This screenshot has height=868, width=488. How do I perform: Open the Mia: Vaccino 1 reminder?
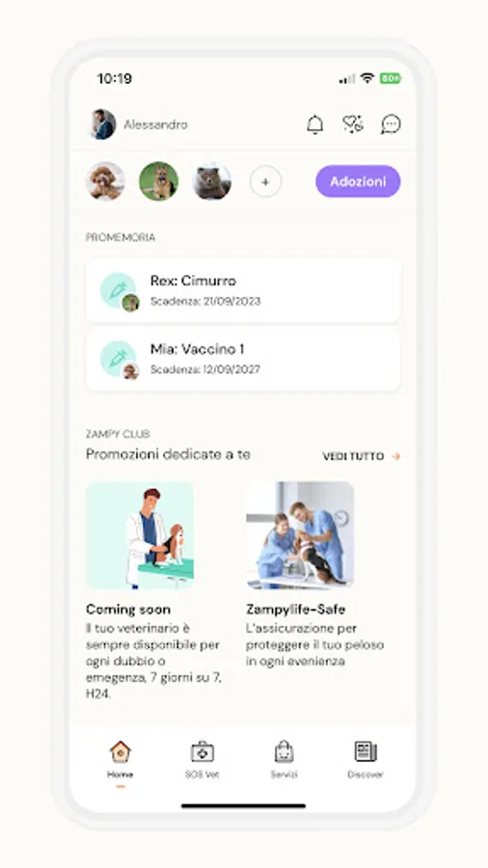pyautogui.click(x=243, y=359)
